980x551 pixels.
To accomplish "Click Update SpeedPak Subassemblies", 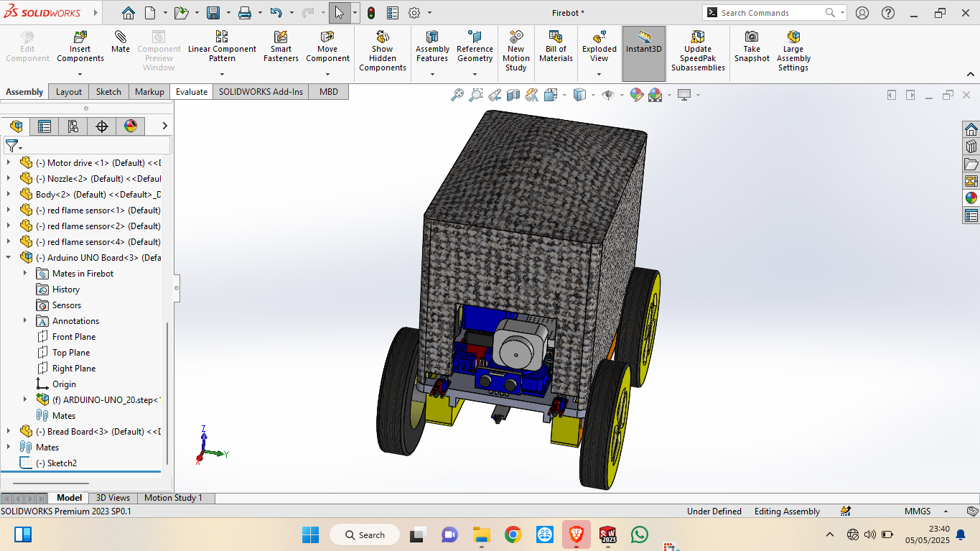I will pyautogui.click(x=698, y=51).
